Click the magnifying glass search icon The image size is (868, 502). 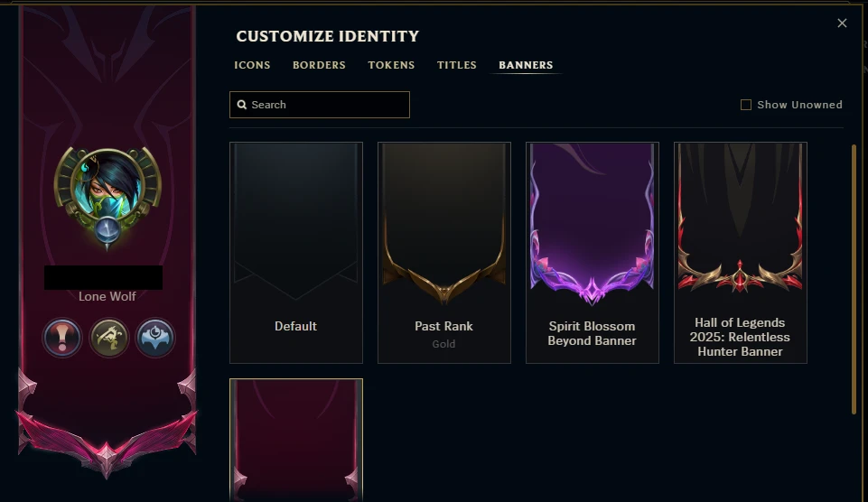pos(242,105)
